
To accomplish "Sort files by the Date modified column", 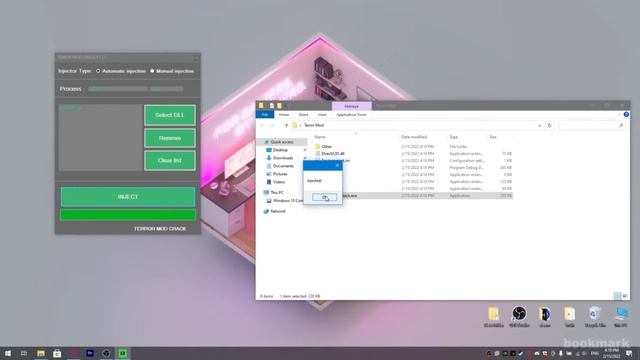I will point(414,137).
